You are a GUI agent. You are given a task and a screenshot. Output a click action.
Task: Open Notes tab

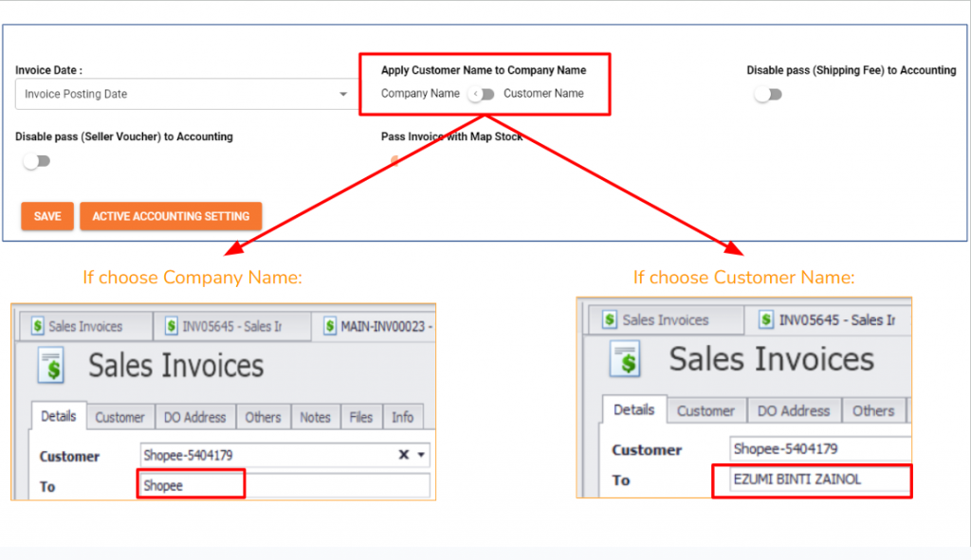[315, 417]
